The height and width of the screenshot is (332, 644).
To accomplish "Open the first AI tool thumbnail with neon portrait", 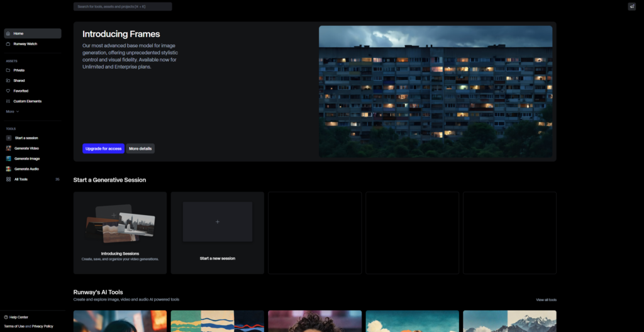I will tap(120, 321).
